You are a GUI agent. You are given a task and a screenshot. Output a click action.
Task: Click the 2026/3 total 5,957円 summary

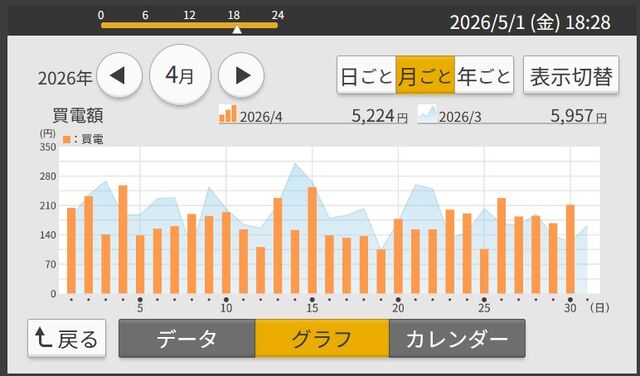tap(512, 115)
